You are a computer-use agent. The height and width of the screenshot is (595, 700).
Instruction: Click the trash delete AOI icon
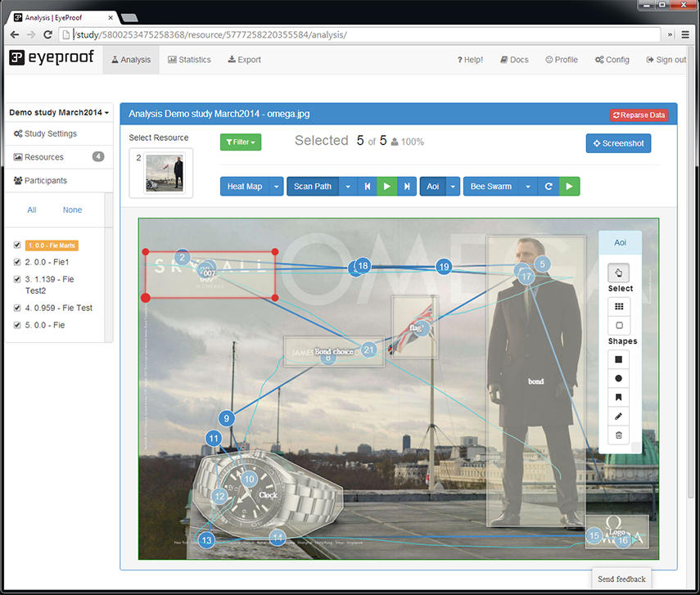(x=619, y=436)
